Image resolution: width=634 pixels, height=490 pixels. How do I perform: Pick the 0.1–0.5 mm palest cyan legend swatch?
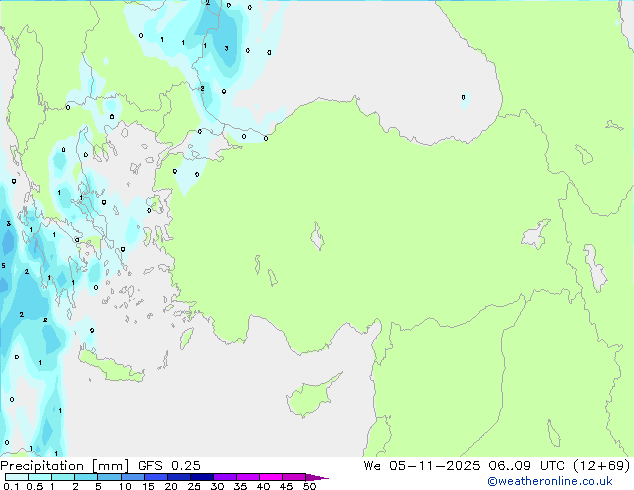click(x=17, y=477)
